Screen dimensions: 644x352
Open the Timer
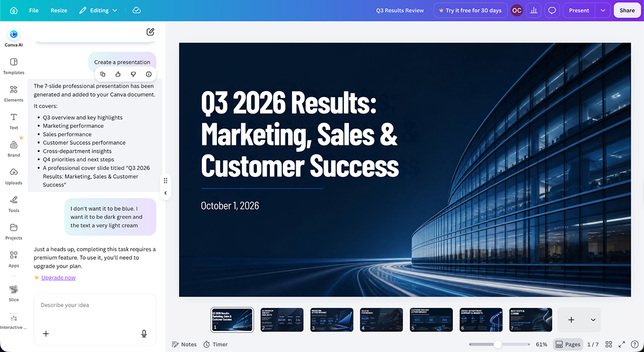click(215, 344)
